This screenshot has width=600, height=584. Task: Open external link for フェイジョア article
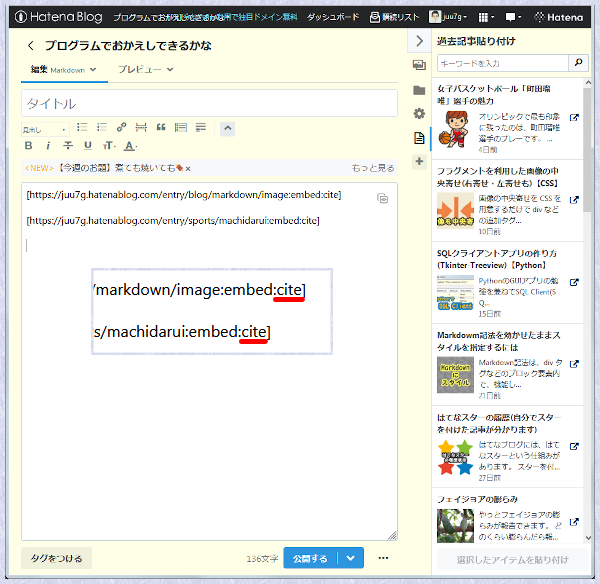coord(574,522)
